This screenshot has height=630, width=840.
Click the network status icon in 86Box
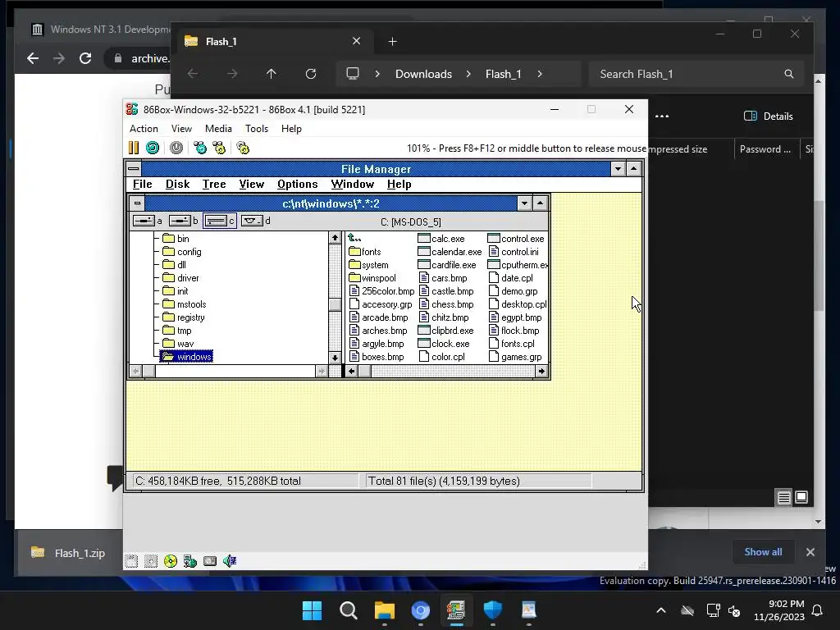190,561
